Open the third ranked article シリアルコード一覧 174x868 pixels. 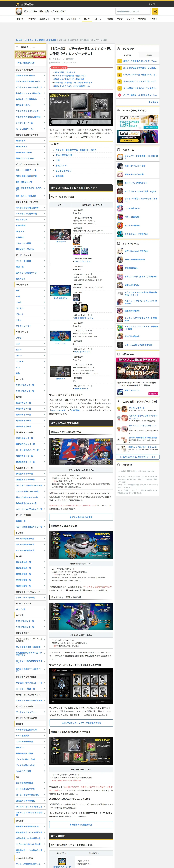pos(140,75)
